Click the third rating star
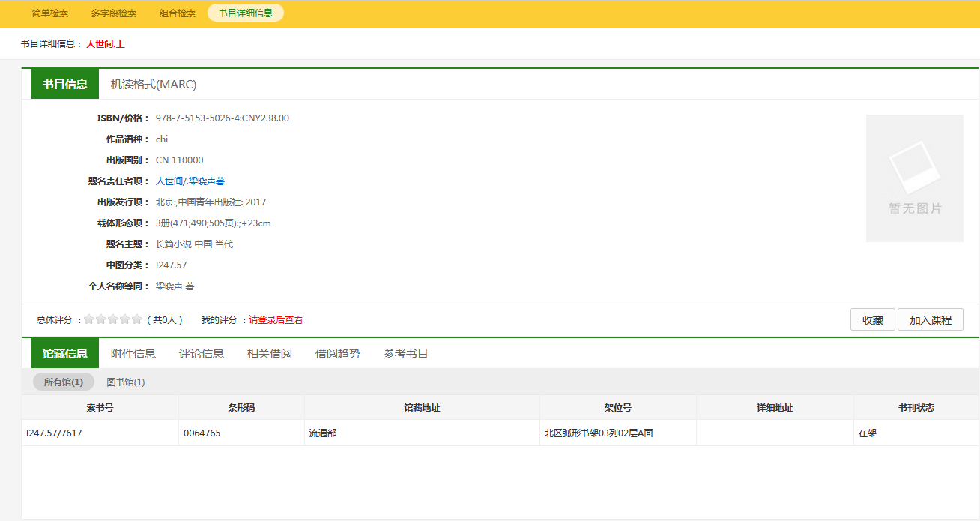Image resolution: width=980 pixels, height=521 pixels. [113, 319]
